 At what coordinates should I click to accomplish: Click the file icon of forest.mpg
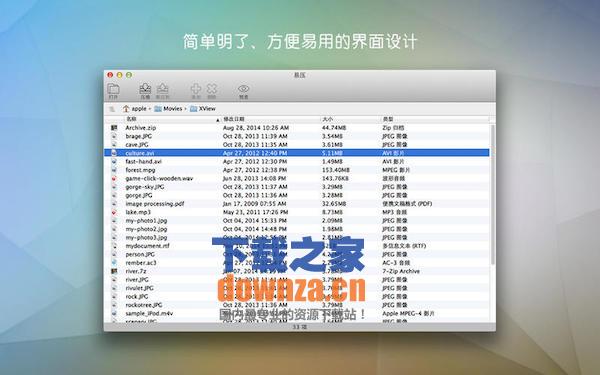click(x=114, y=170)
